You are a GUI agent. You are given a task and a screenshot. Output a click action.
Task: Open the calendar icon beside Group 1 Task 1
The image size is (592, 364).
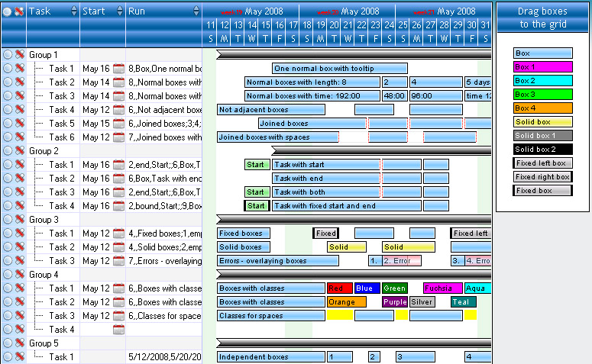(118, 69)
